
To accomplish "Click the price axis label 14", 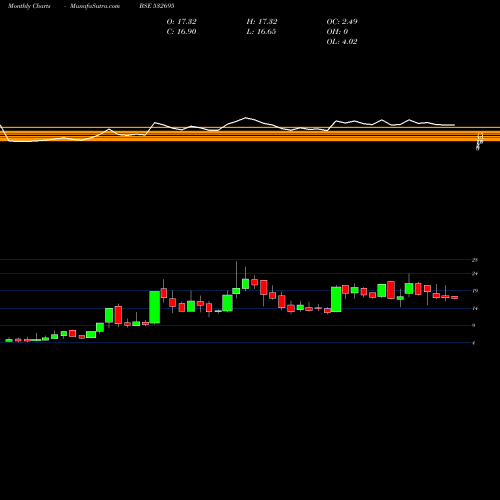I will tap(475, 308).
